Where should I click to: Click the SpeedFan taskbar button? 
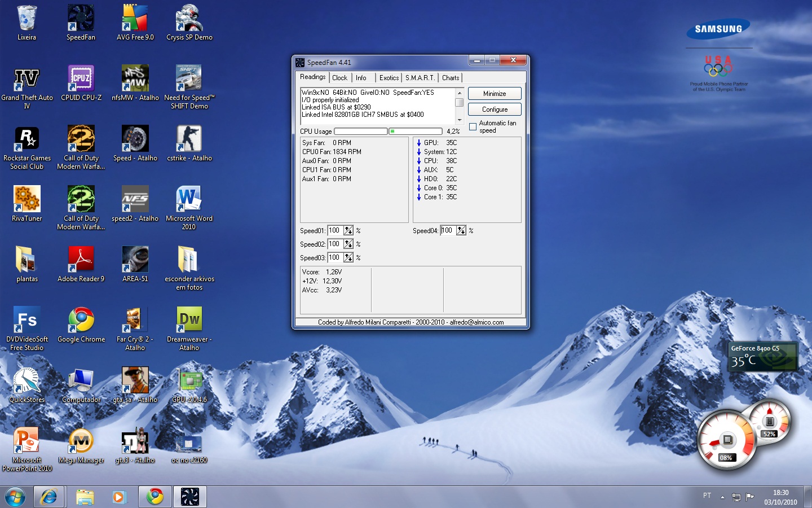(x=190, y=497)
